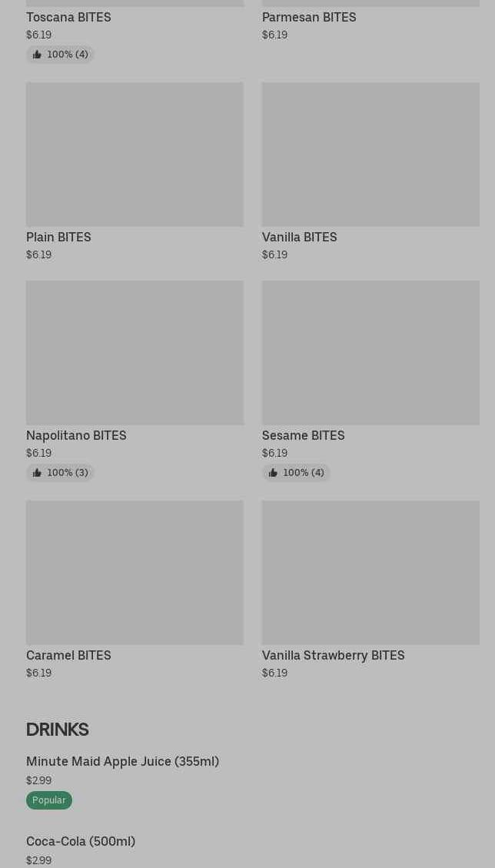Choose Minute Maid Apple Juice (355ml)

[122, 762]
